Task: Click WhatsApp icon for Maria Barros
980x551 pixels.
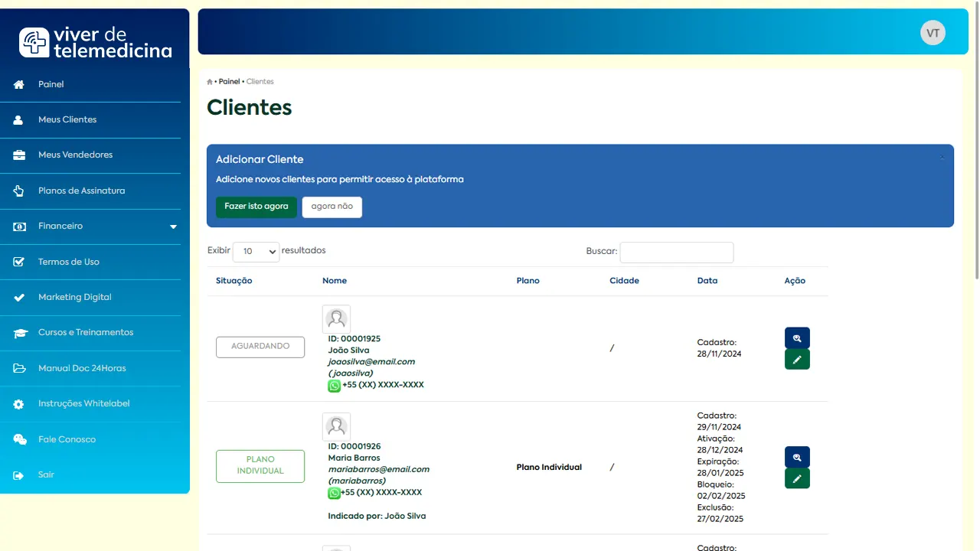Action: pos(334,494)
